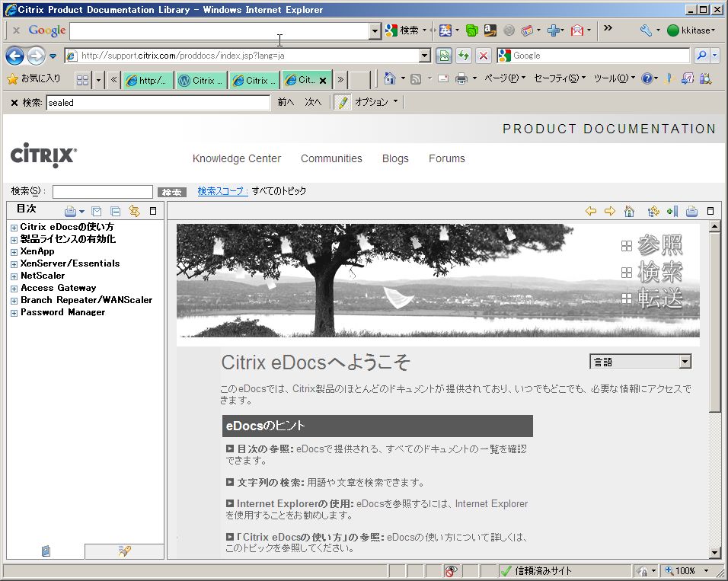The width and height of the screenshot is (728, 581).
Task: Click the eDocs home icon in content toolbar
Action: (629, 212)
